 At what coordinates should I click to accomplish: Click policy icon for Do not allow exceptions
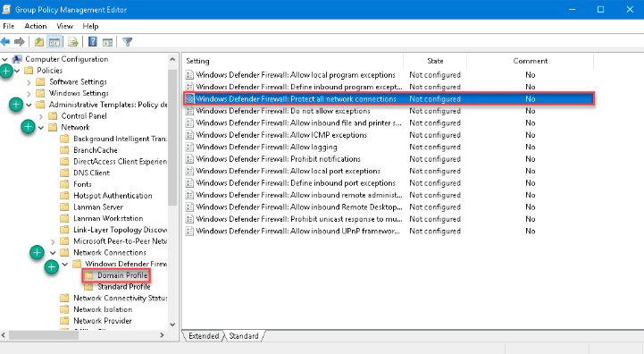click(x=189, y=111)
